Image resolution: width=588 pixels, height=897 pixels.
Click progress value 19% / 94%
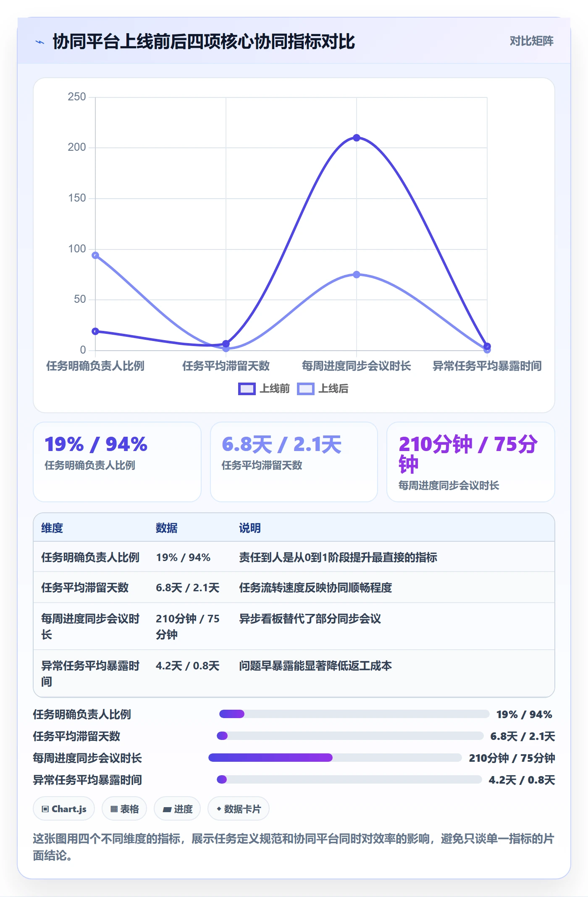coord(525,714)
